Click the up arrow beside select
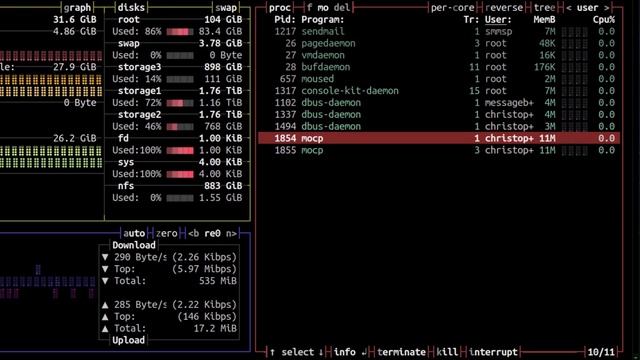The width and height of the screenshot is (640, 360). [272, 352]
